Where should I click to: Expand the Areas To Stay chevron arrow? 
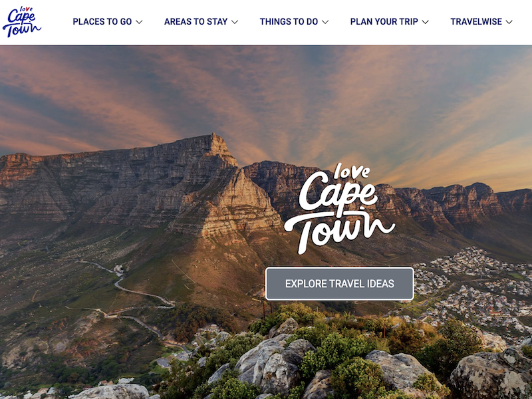pyautogui.click(x=235, y=22)
